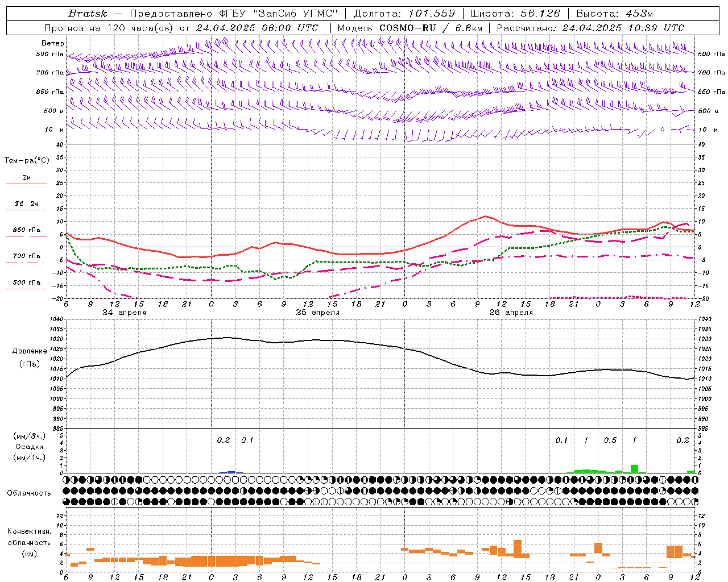Click the (мм/1ч.) precipitation unit label
The width and height of the screenshot is (728, 582).
30,458
